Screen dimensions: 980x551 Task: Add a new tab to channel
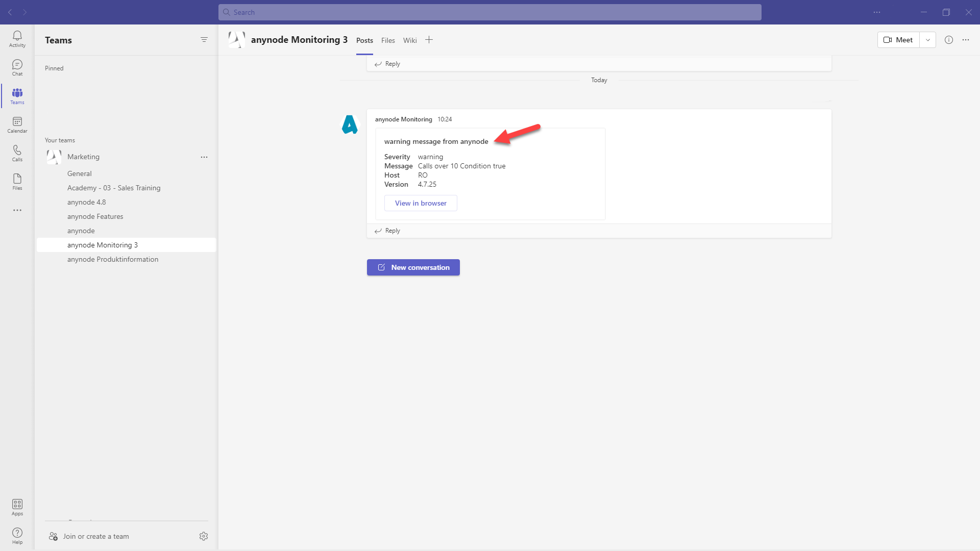click(429, 40)
